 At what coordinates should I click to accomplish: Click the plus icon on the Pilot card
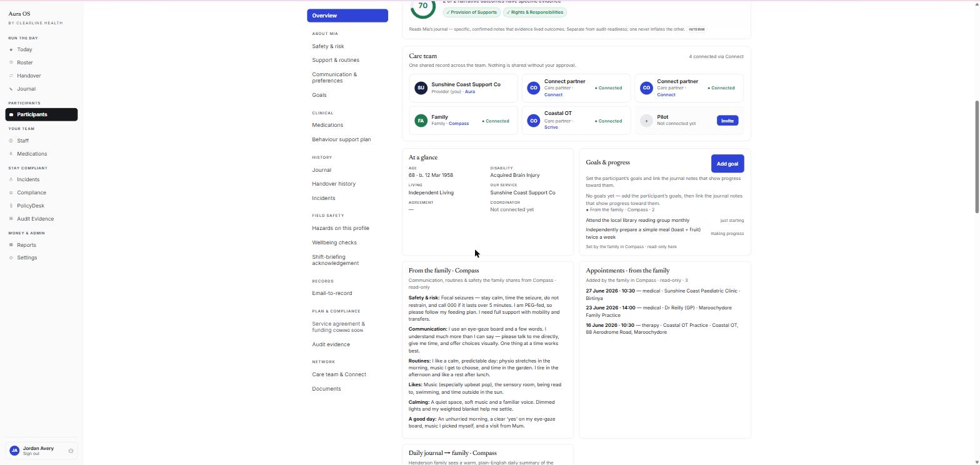point(646,121)
